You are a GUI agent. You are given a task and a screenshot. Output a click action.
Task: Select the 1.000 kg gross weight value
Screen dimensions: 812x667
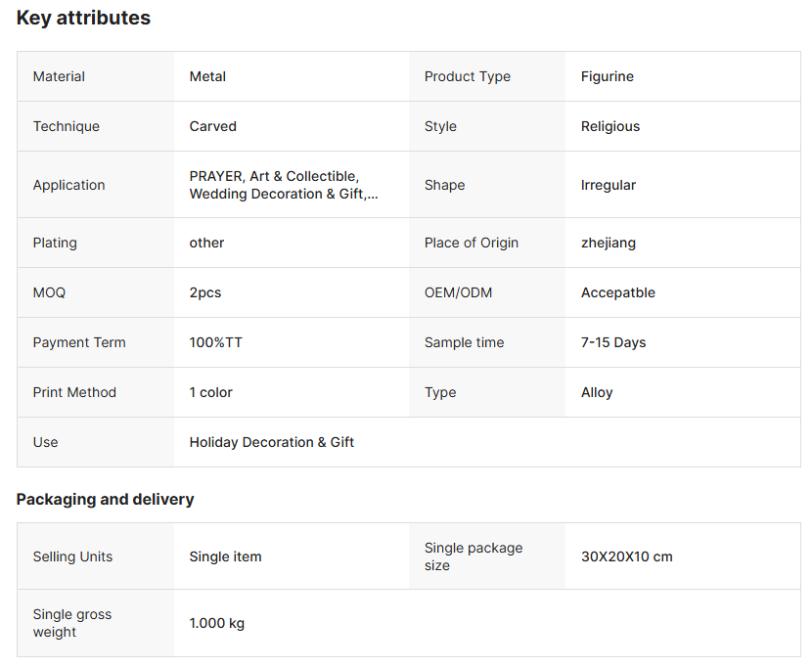pos(216,623)
